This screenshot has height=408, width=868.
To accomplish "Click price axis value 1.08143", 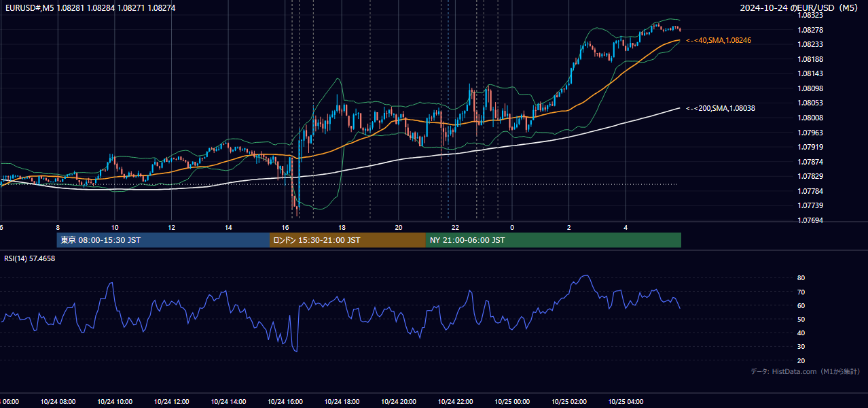I will click(x=812, y=73).
